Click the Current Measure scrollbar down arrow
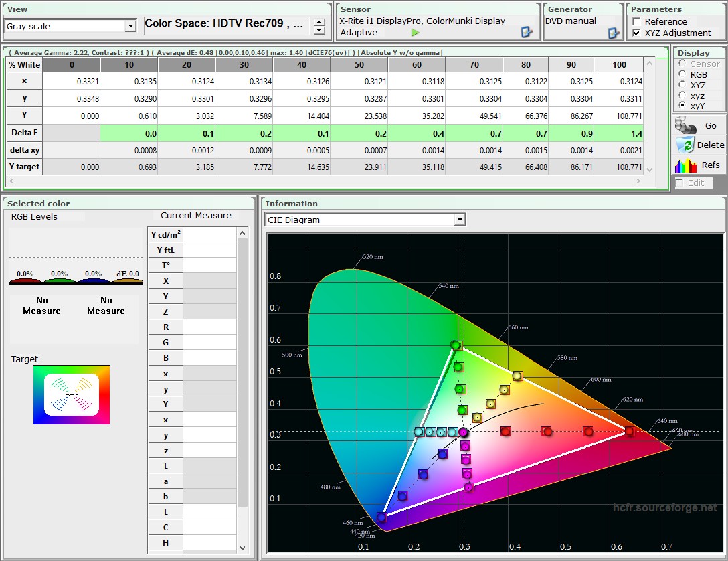 pyautogui.click(x=242, y=548)
